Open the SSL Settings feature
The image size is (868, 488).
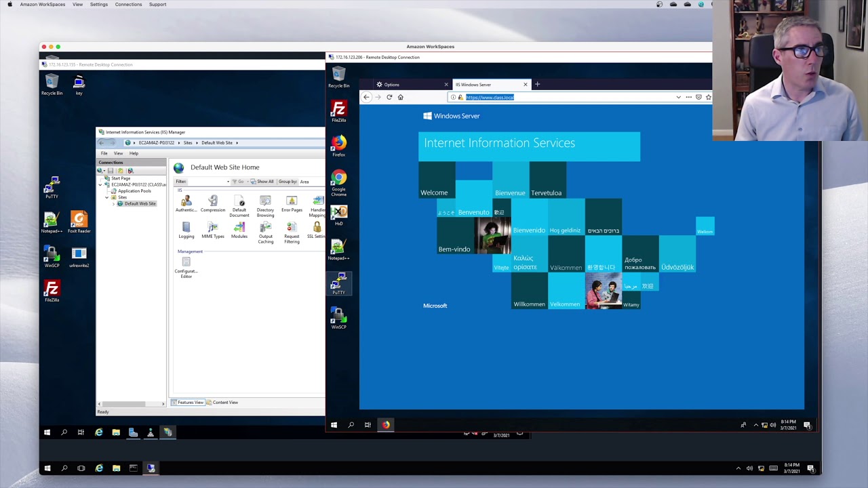(317, 230)
